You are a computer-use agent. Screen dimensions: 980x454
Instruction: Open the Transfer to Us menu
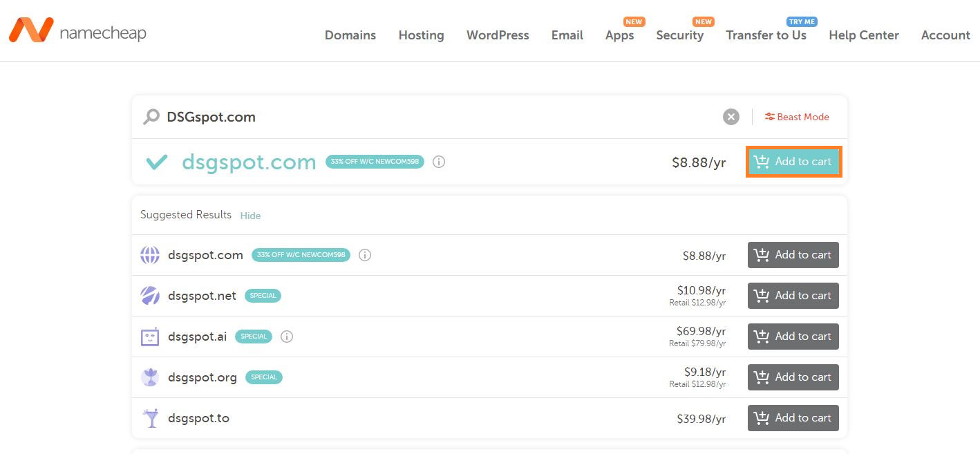click(x=766, y=35)
